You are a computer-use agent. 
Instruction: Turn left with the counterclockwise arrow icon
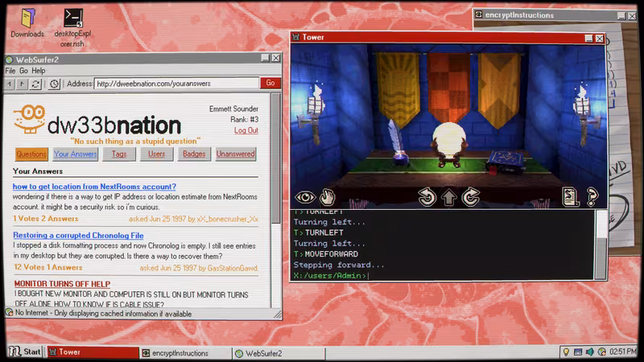(427, 197)
